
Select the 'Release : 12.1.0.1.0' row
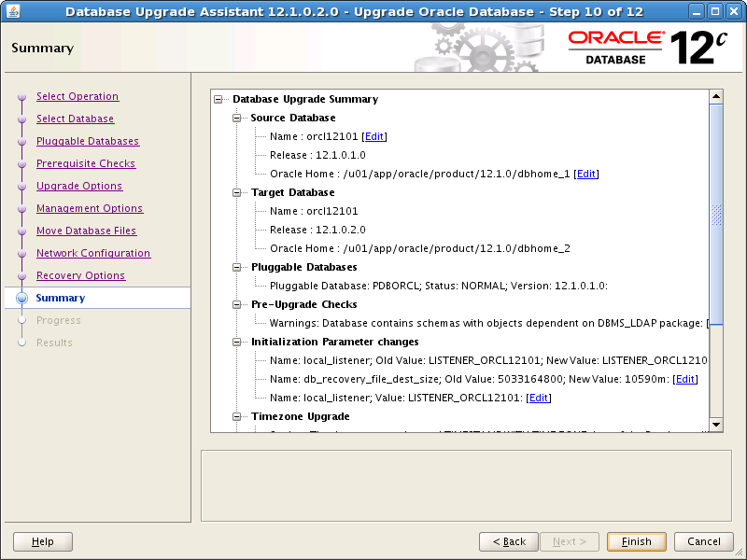click(317, 155)
